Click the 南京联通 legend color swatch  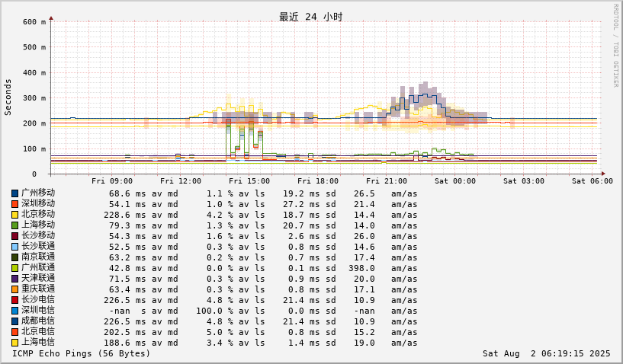point(14,257)
